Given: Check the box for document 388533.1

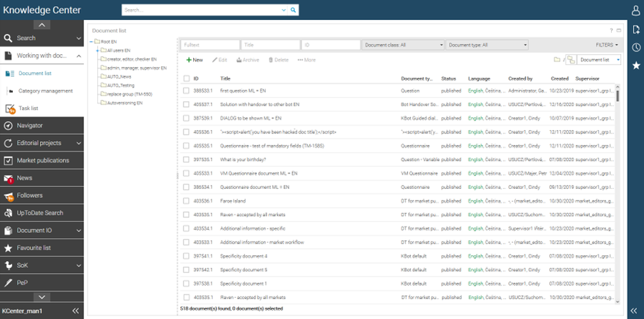Looking at the screenshot, I should point(187,90).
